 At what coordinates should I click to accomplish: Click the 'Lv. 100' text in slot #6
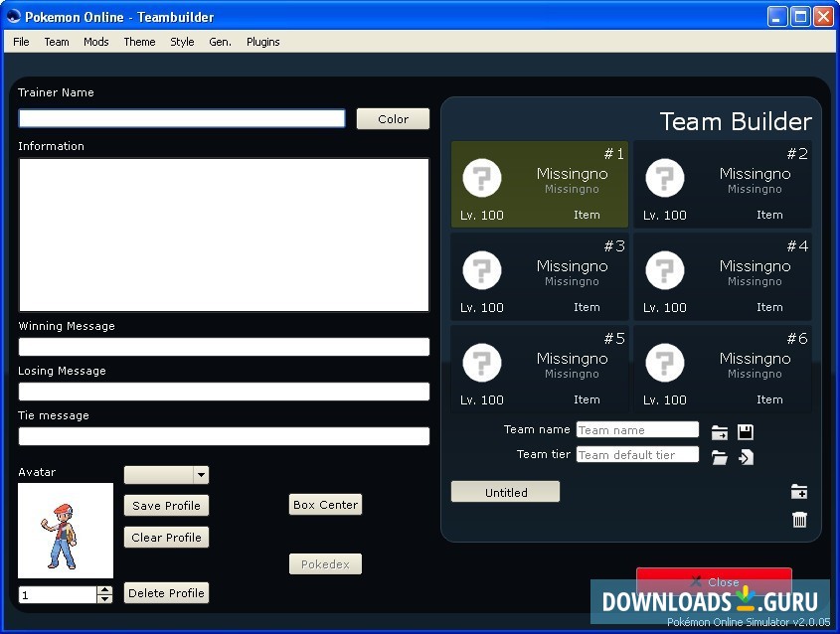(x=664, y=400)
